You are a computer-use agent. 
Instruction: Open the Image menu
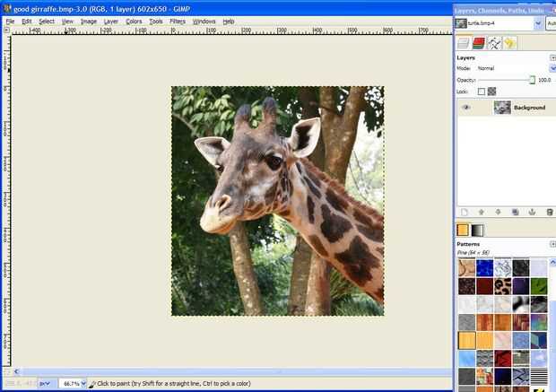point(88,22)
